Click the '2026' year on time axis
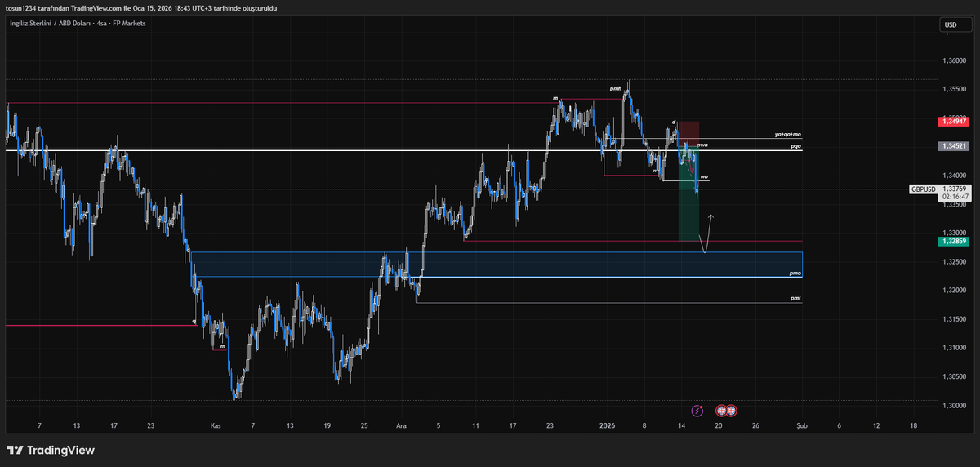Viewport: 980px width, 467px height. pyautogui.click(x=607, y=425)
